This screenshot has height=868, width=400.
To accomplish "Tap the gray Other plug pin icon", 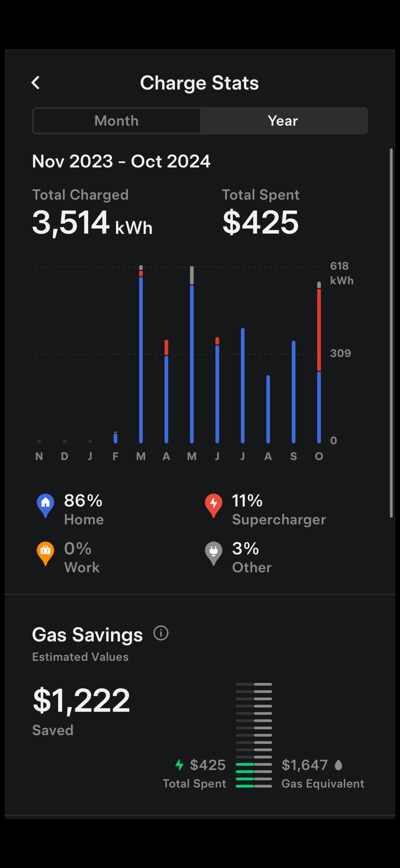I will (213, 553).
